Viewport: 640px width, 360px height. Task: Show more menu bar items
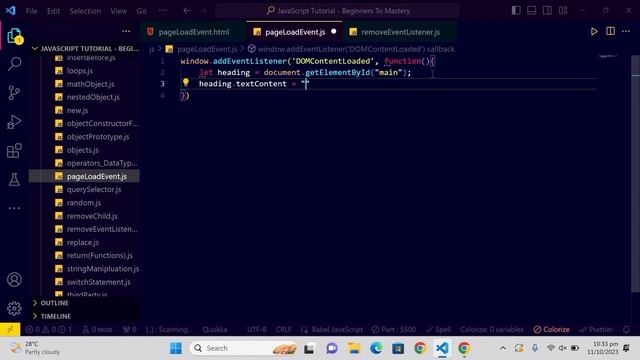tap(162, 11)
